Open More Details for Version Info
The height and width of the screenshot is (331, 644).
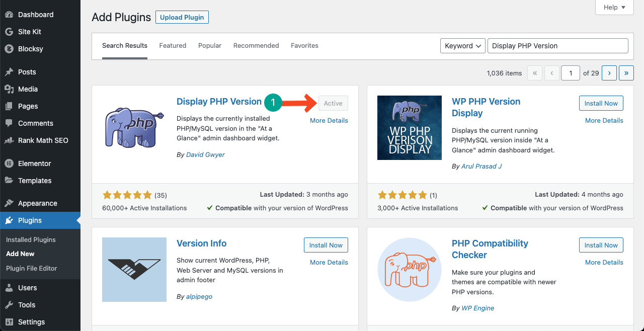tap(329, 262)
